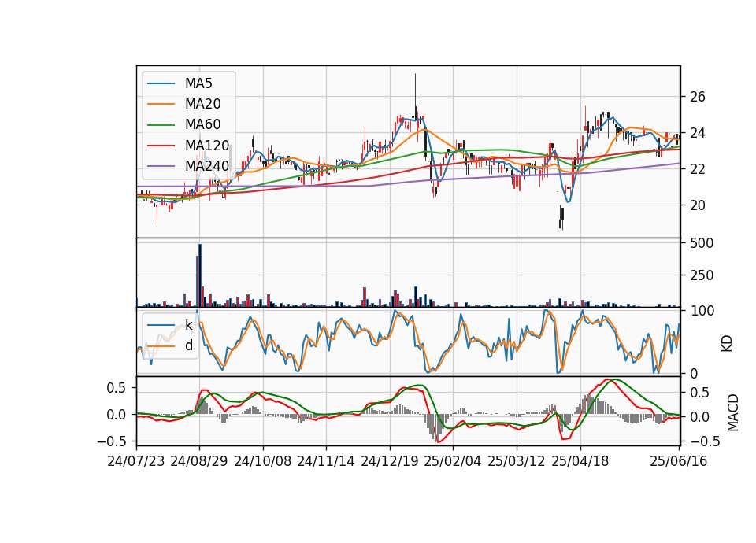Screen dimensions: 756x543
Task: Click the tallest volume bar near 24/08/29
Action: click(200, 275)
